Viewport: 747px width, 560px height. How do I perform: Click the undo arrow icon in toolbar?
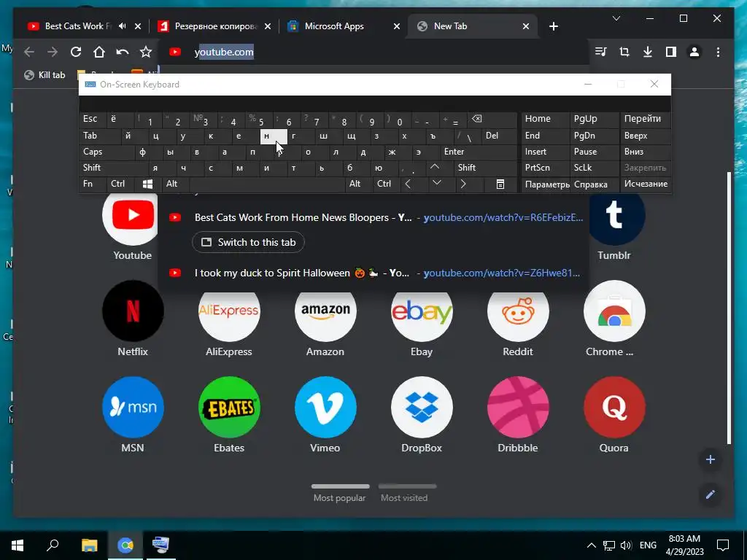(x=123, y=52)
